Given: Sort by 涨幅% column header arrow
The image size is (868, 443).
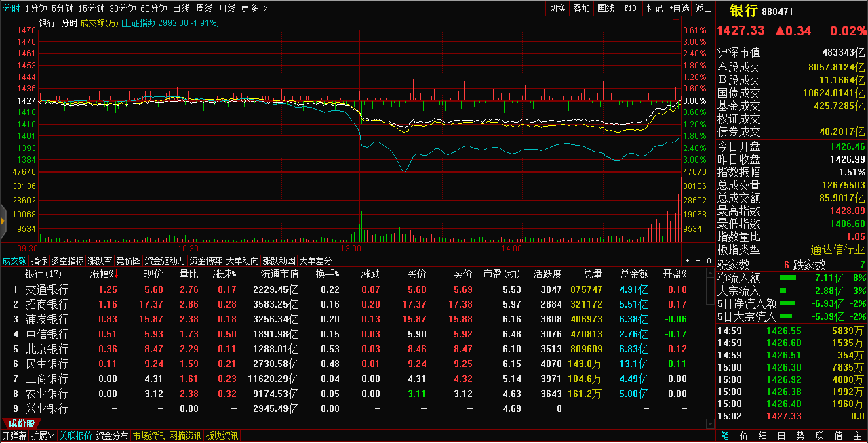Looking at the screenshot, I should click(116, 274).
